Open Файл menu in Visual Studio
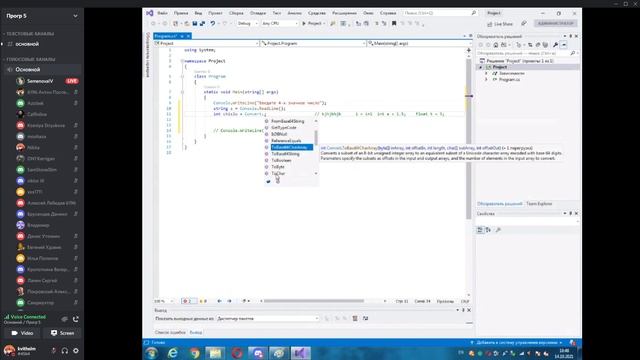The image size is (640, 360). (x=162, y=13)
